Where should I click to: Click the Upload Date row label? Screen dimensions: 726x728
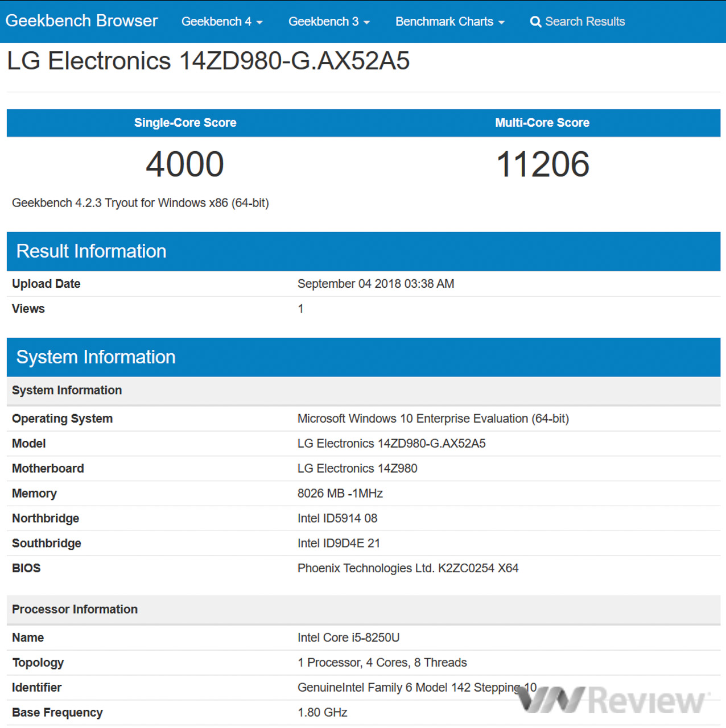46,284
